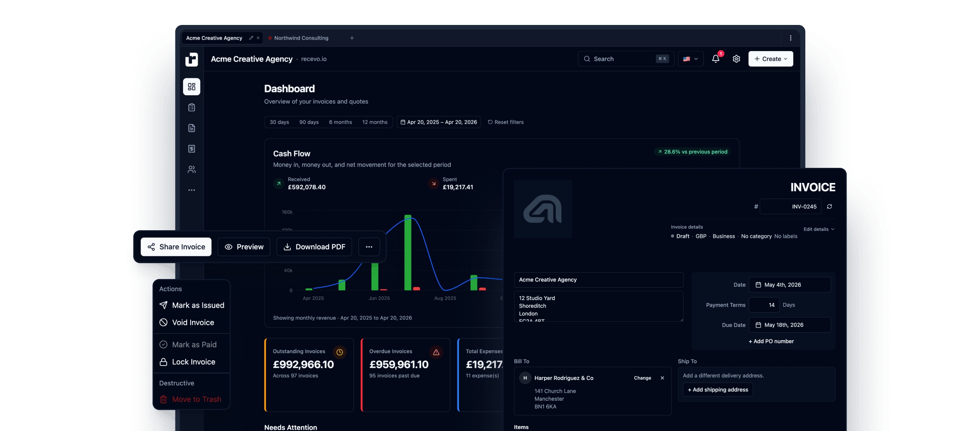Open the language flag dropdown
Image resolution: width=980 pixels, height=431 pixels.
pyautogui.click(x=690, y=59)
